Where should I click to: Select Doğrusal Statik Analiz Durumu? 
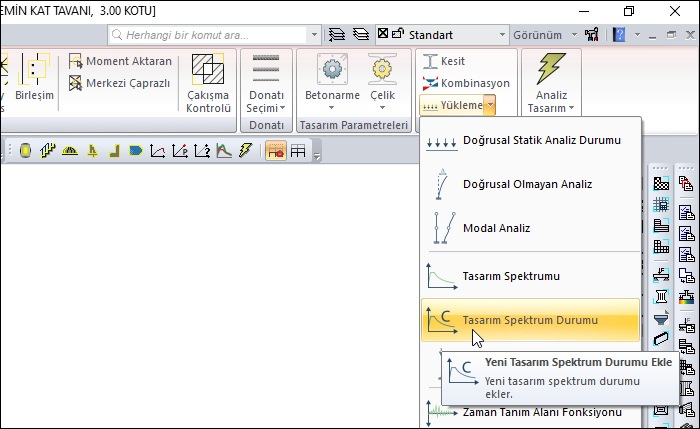tap(540, 140)
